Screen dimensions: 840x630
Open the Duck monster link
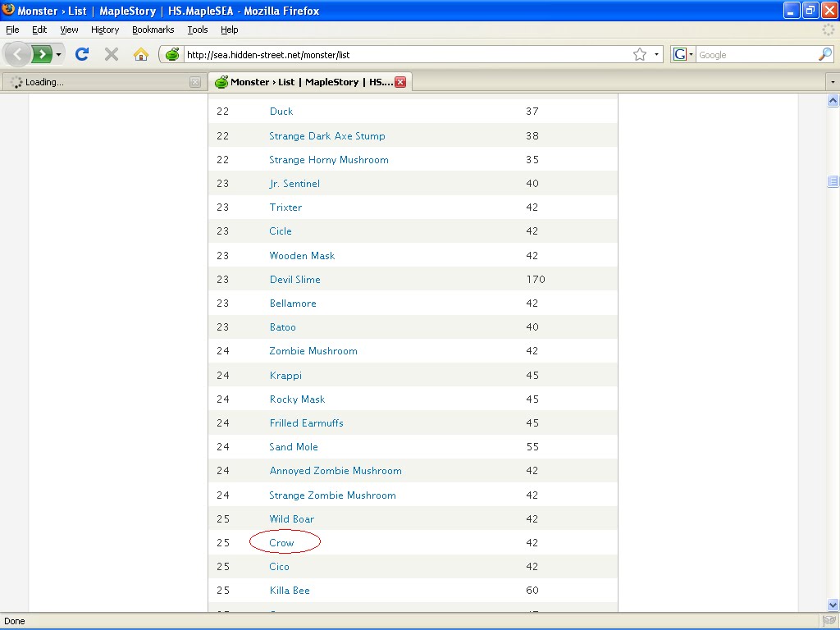(281, 112)
